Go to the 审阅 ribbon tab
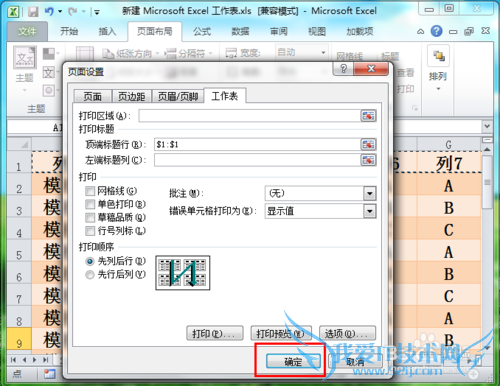 [x=279, y=32]
